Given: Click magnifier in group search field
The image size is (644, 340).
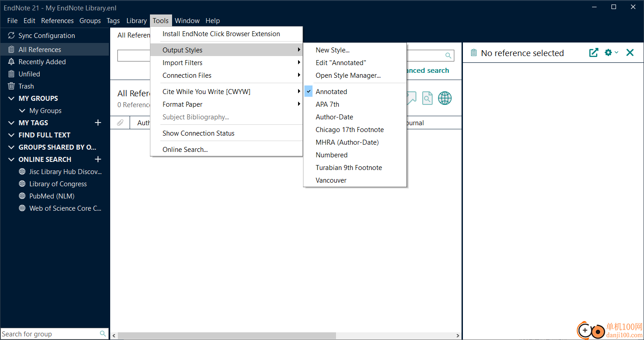Looking at the screenshot, I should point(103,334).
